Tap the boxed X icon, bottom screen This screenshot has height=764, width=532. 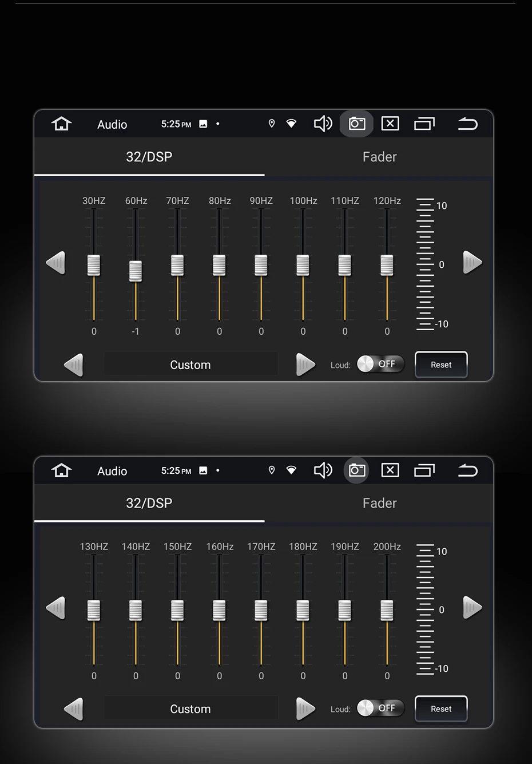coord(390,470)
